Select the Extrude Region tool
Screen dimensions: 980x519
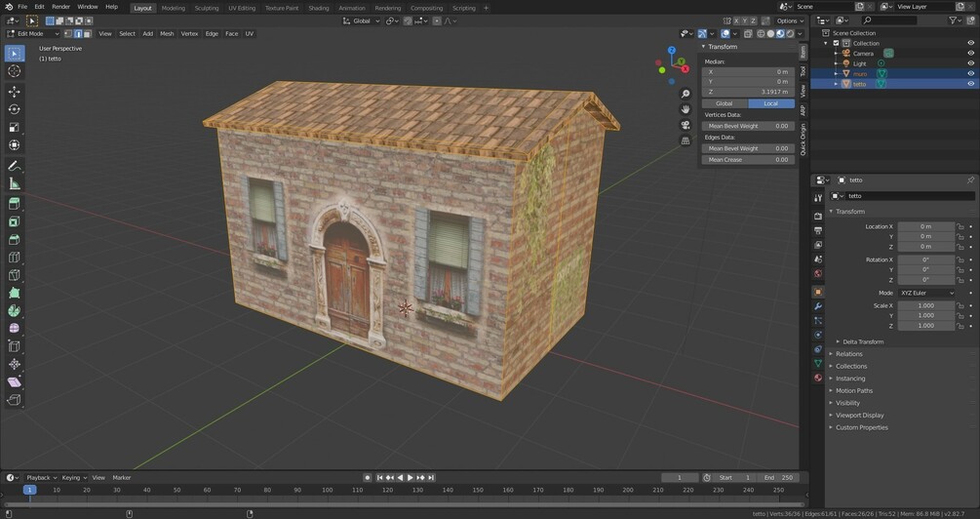pyautogui.click(x=15, y=204)
